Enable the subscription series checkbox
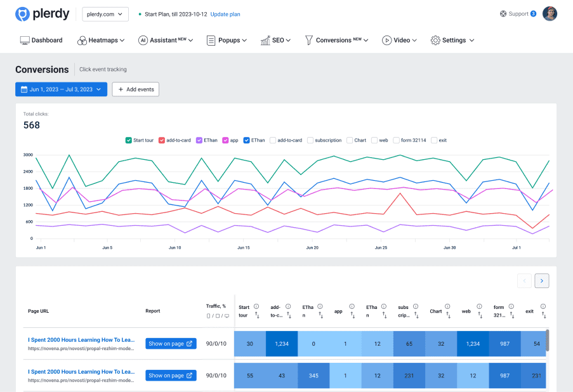 point(310,140)
